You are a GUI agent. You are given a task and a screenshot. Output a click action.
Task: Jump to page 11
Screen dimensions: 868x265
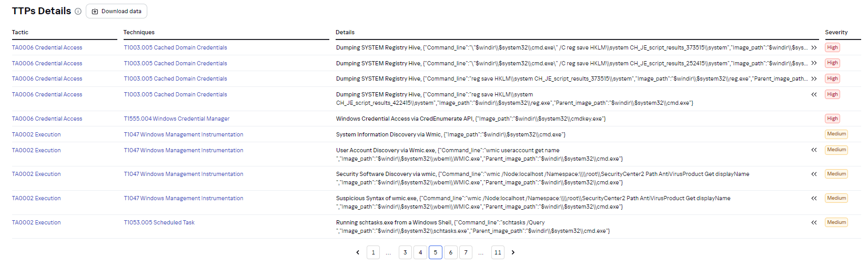click(x=498, y=252)
